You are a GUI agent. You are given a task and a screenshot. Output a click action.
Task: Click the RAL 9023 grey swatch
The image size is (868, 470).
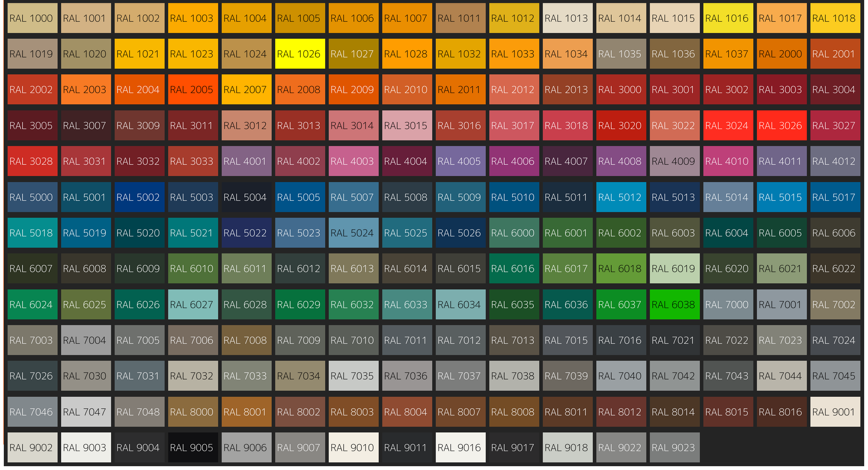pos(675,447)
